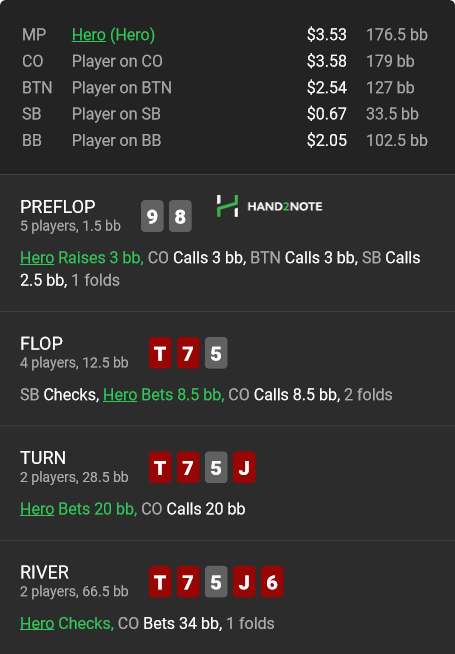Viewport: 455px width, 654px height.
Task: Click the red 6 river card
Action: [x=272, y=581]
